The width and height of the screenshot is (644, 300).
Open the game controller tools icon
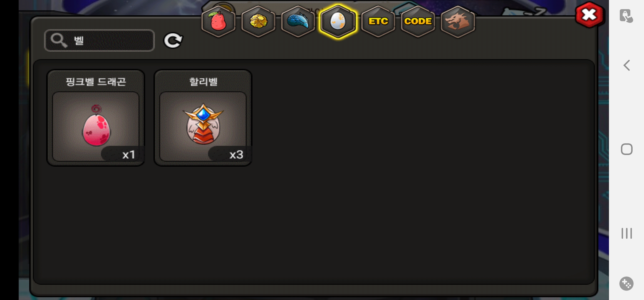[626, 284]
